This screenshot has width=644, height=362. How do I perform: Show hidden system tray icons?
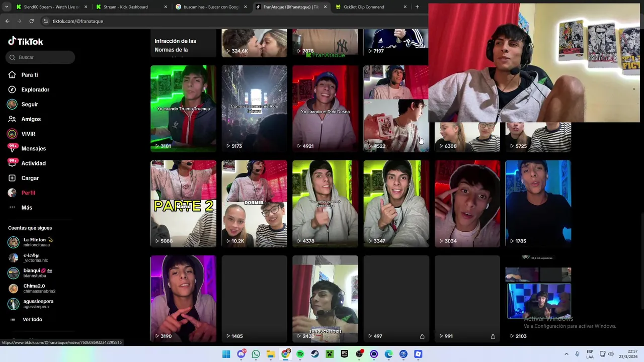[567, 354]
